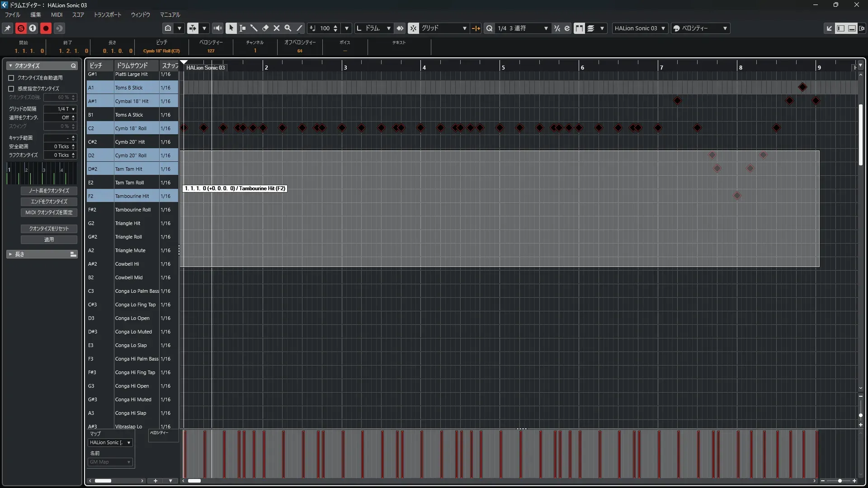The height and width of the screenshot is (488, 868).
Task: Enable sensitivity quantize checkbox
Action: tap(11, 89)
